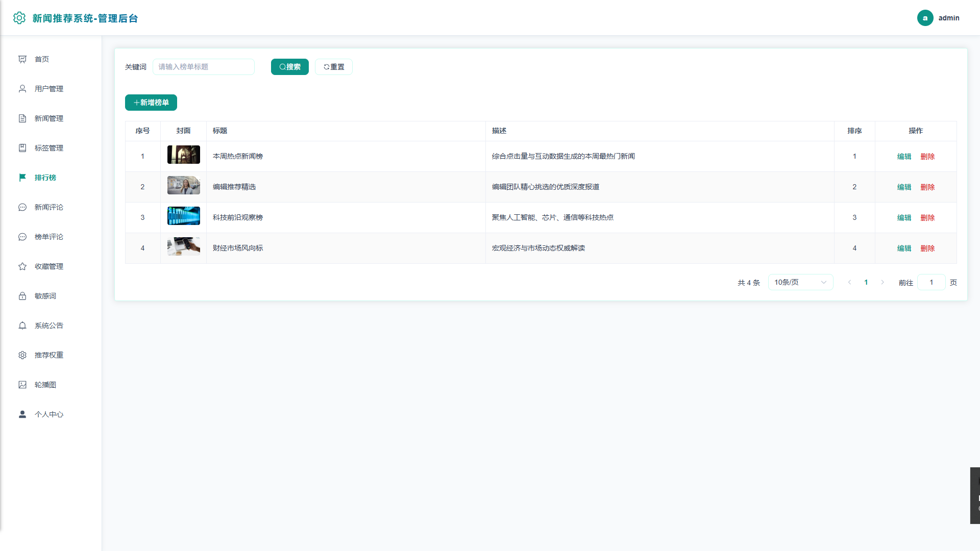The image size is (980, 551).
Task: Click the user icon beside 用户管理
Action: pyautogui.click(x=22, y=89)
